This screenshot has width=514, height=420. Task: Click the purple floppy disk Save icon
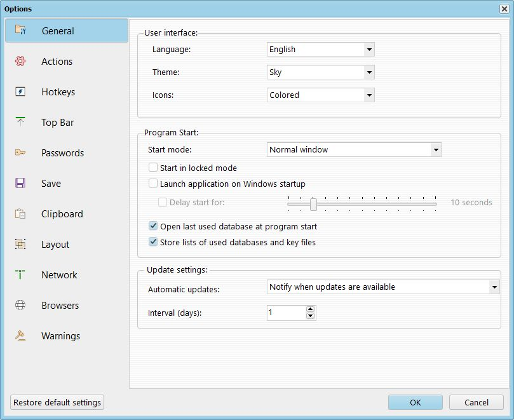click(20, 183)
